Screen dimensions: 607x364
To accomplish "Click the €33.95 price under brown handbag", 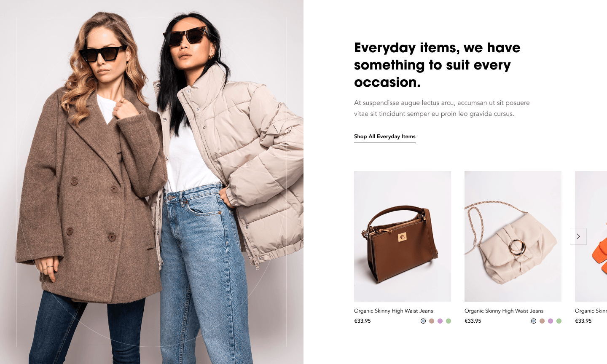I will [363, 321].
